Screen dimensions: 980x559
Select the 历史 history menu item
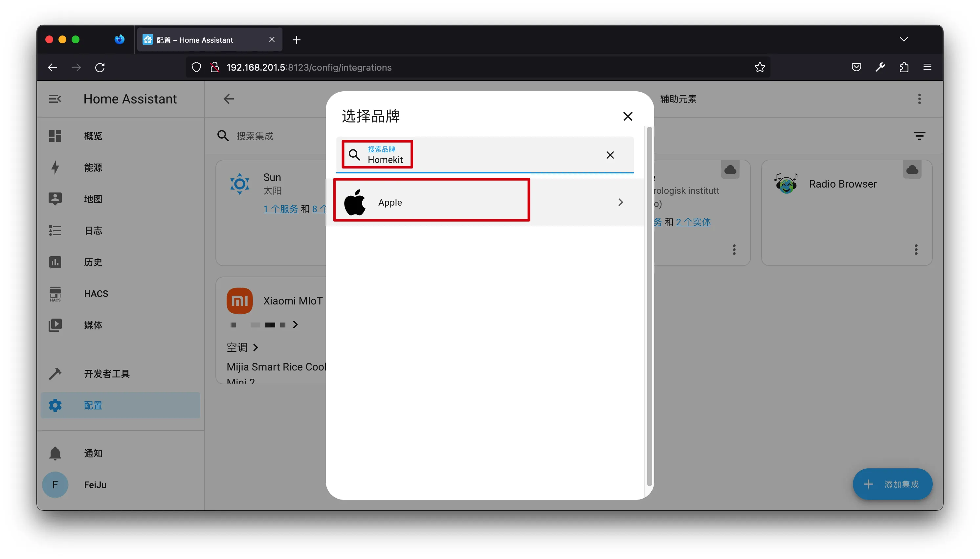(x=93, y=262)
